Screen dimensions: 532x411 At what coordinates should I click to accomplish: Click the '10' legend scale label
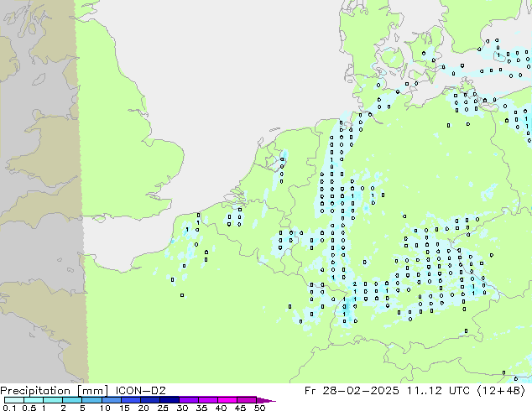[105, 408]
